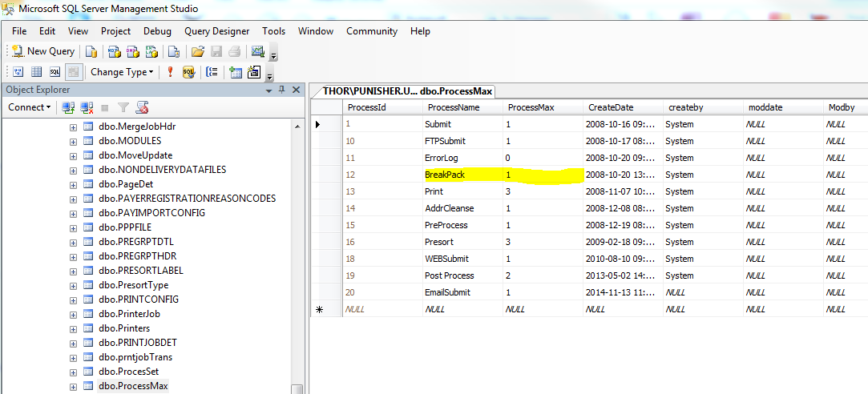Expand the dbo.PageDet tree node
This screenshot has width=868, height=394.
pyautogui.click(x=73, y=184)
